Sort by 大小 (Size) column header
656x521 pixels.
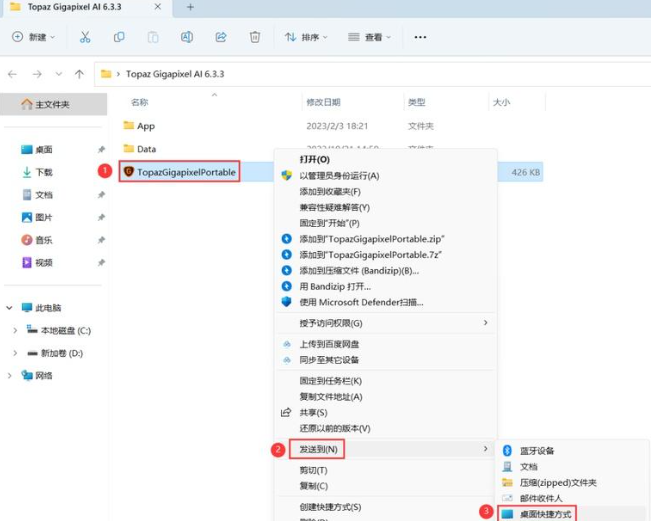(502, 102)
